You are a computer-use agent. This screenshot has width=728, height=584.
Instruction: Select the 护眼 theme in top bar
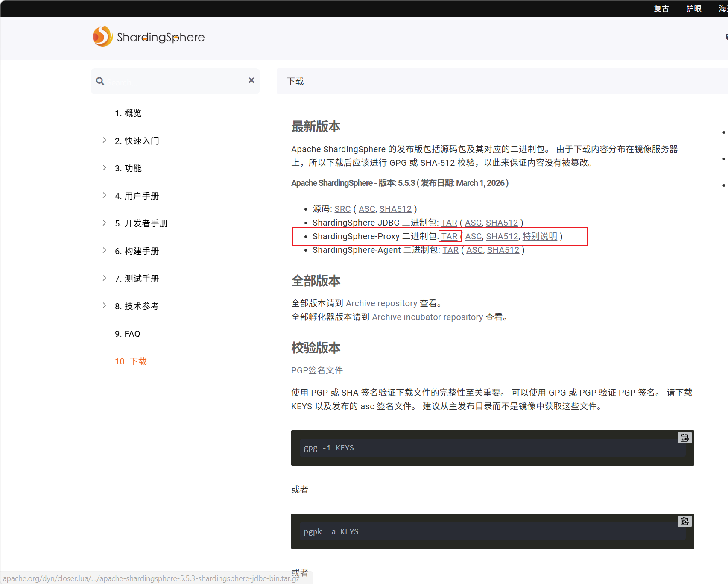[x=694, y=9]
